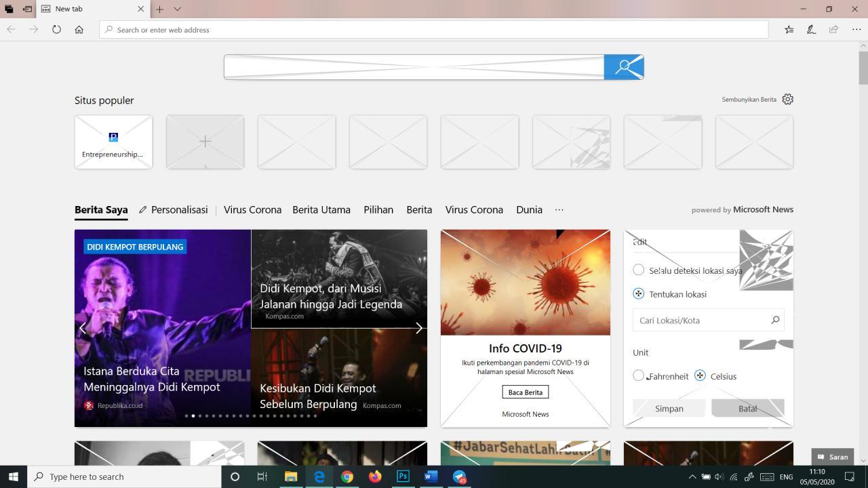868x488 pixels.
Task: Show tabs you've set aside
Action: pyautogui.click(x=8, y=9)
